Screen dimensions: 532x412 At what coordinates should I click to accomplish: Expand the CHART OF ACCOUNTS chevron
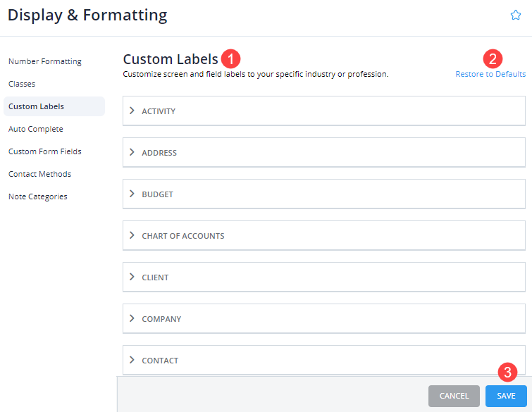(132, 235)
